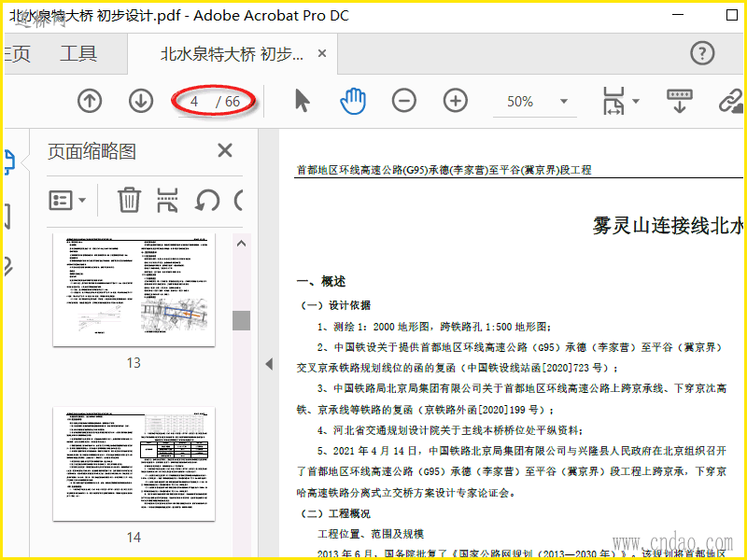Click the line 工程位置、范围及规模
Image resolution: width=747 pixels, height=560 pixels.
tap(371, 534)
